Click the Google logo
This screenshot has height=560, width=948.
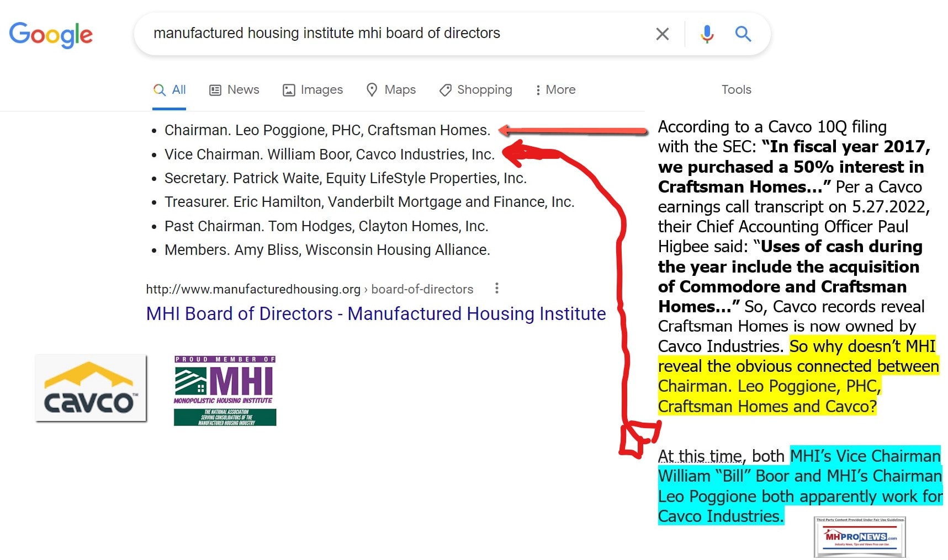pyautogui.click(x=51, y=35)
